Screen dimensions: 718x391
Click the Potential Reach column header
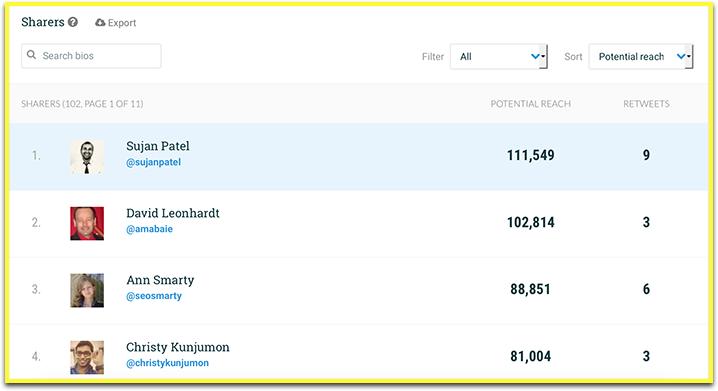coord(531,104)
